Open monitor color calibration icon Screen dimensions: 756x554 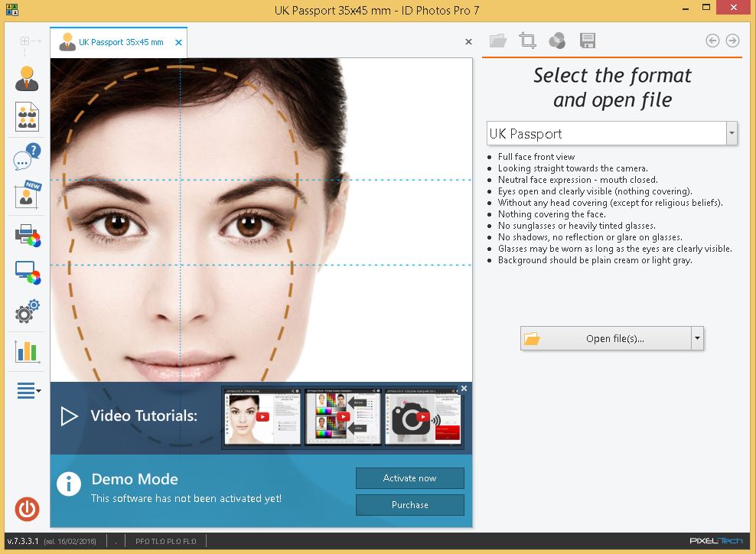[28, 273]
